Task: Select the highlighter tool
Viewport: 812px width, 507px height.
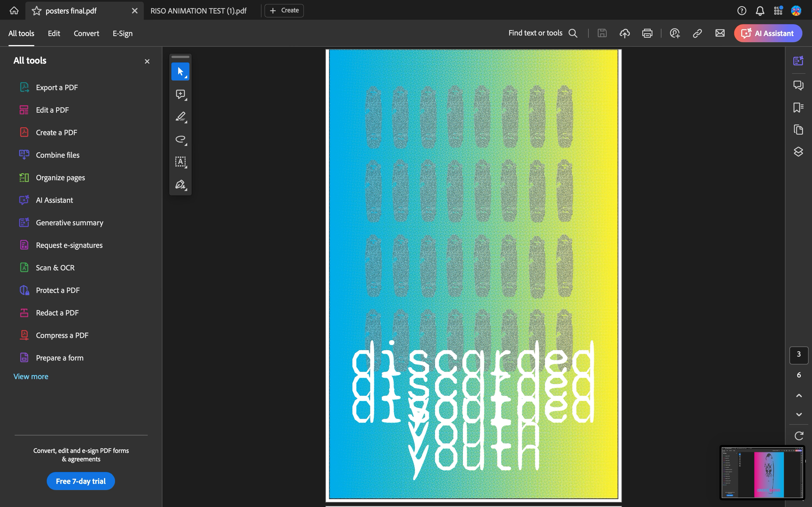Action: (180, 117)
